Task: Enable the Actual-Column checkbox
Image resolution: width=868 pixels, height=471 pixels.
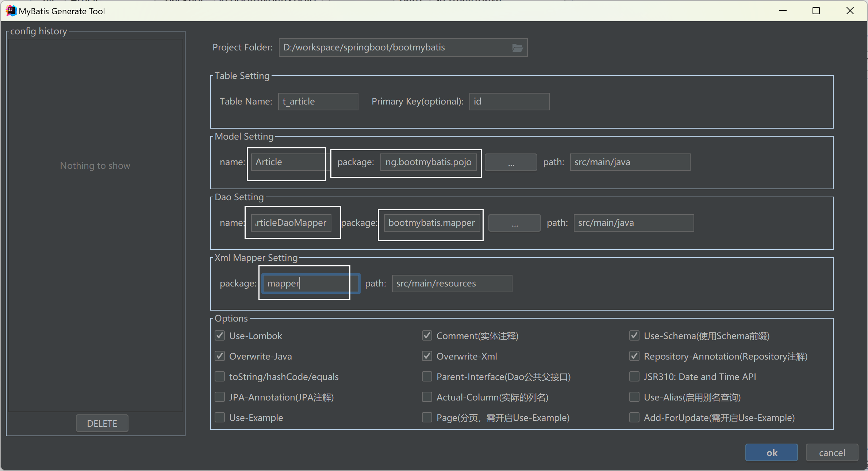Action: coord(427,397)
